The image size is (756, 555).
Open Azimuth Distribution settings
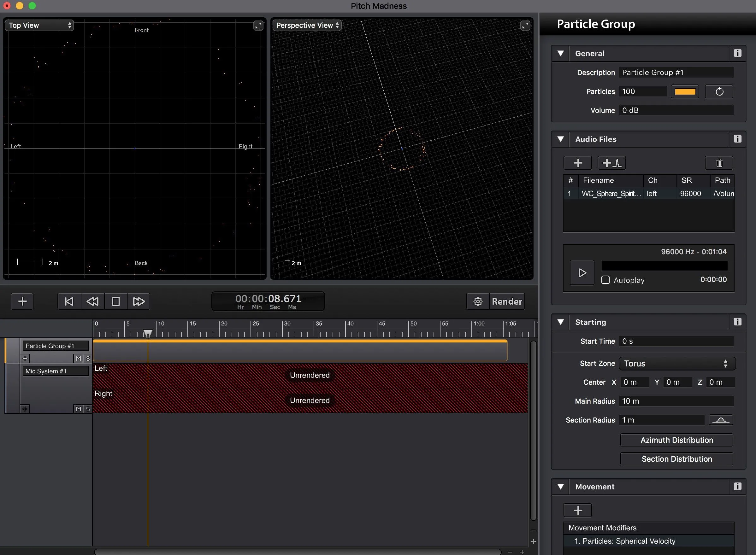[x=676, y=440]
